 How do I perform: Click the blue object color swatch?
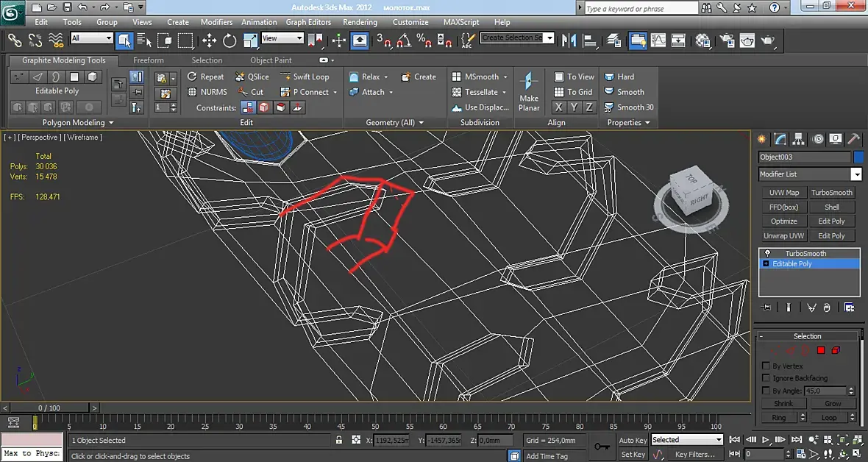(858, 157)
